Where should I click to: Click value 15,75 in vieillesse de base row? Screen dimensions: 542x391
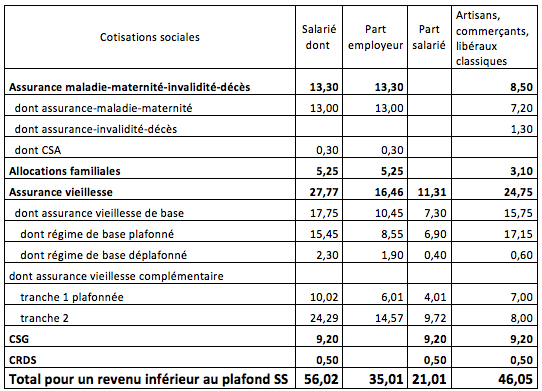[x=518, y=213]
